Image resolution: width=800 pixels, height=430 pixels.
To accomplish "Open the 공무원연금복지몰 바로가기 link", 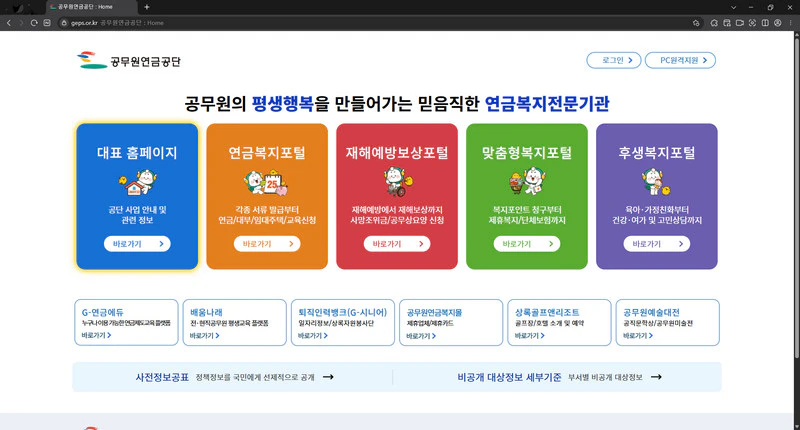I will point(421,336).
